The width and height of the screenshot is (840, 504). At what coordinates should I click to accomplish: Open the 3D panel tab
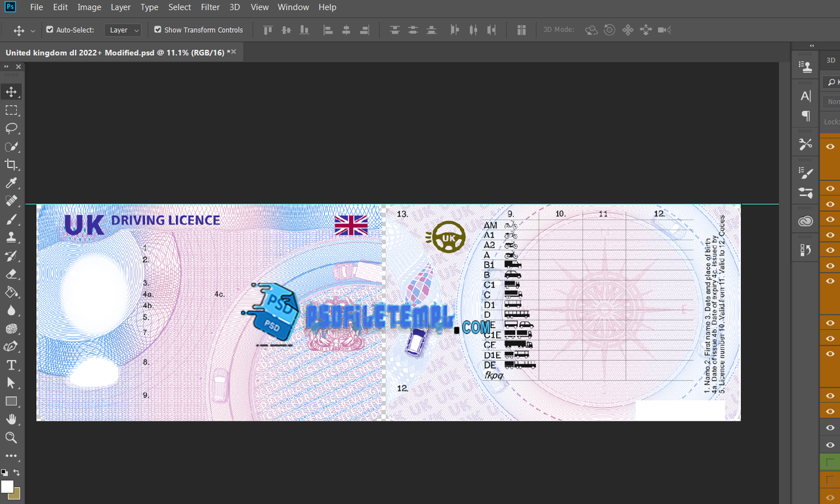[x=830, y=60]
